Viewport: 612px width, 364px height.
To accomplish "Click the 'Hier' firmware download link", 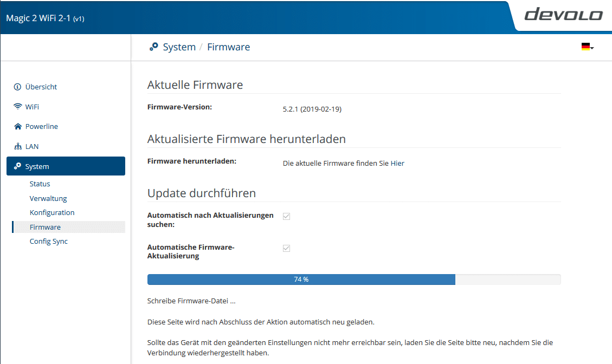I will coord(397,163).
